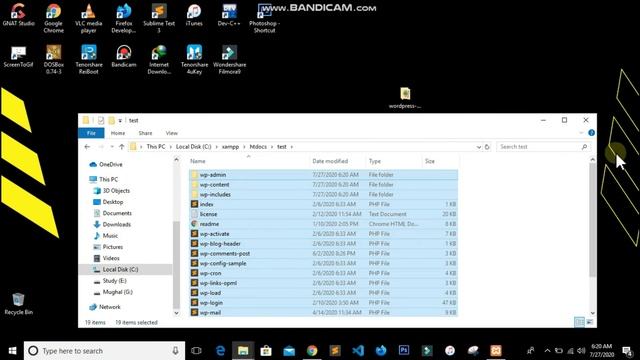
Task: Click xampp in the address path
Action: 230,147
